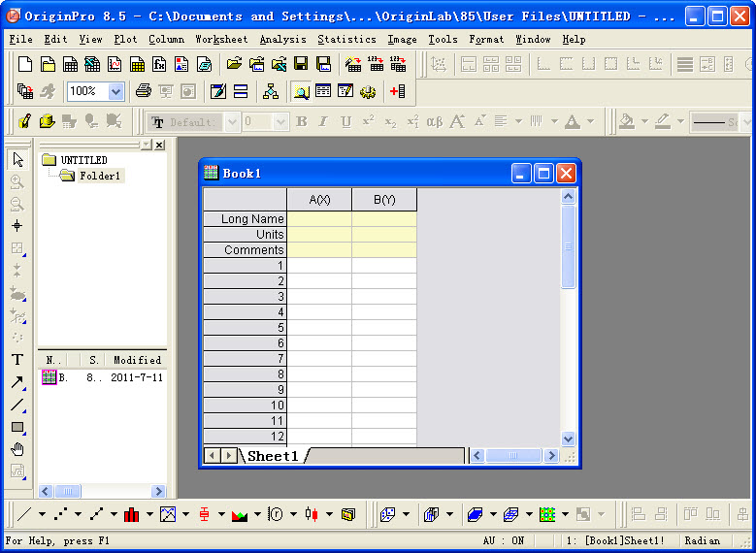This screenshot has height=553, width=756.
Task: Click the New Project icon
Action: [24, 65]
